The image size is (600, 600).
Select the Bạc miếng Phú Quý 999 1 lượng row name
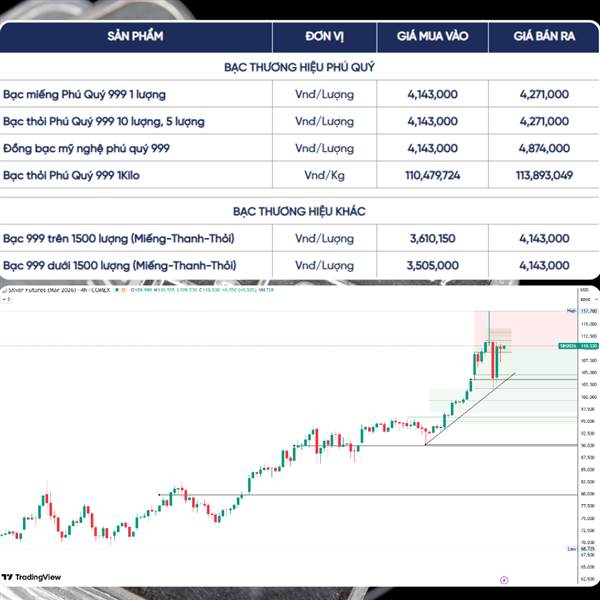point(84,95)
